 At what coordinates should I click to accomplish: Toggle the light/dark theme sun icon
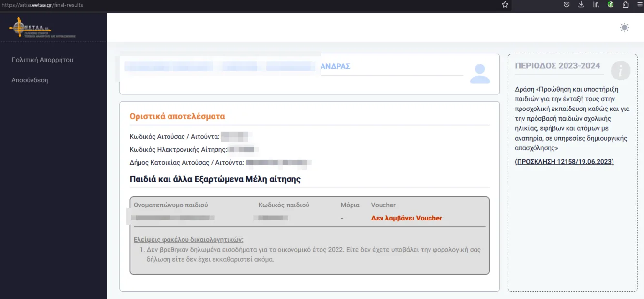624,28
